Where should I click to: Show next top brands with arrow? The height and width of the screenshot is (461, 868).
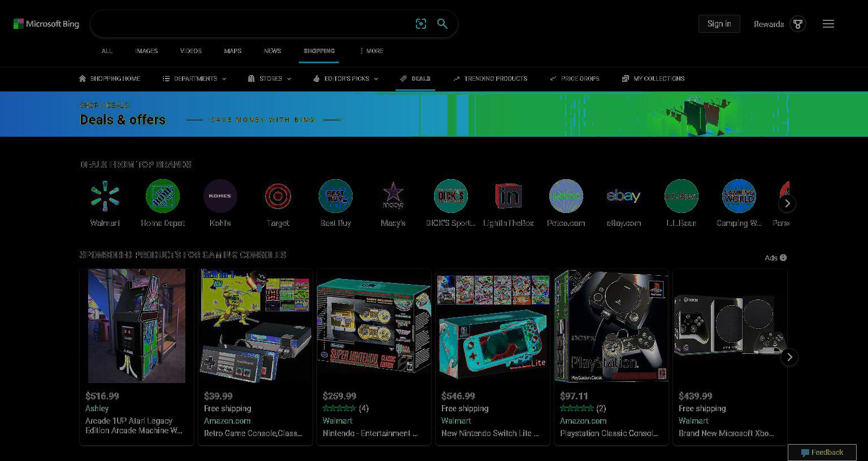787,203
